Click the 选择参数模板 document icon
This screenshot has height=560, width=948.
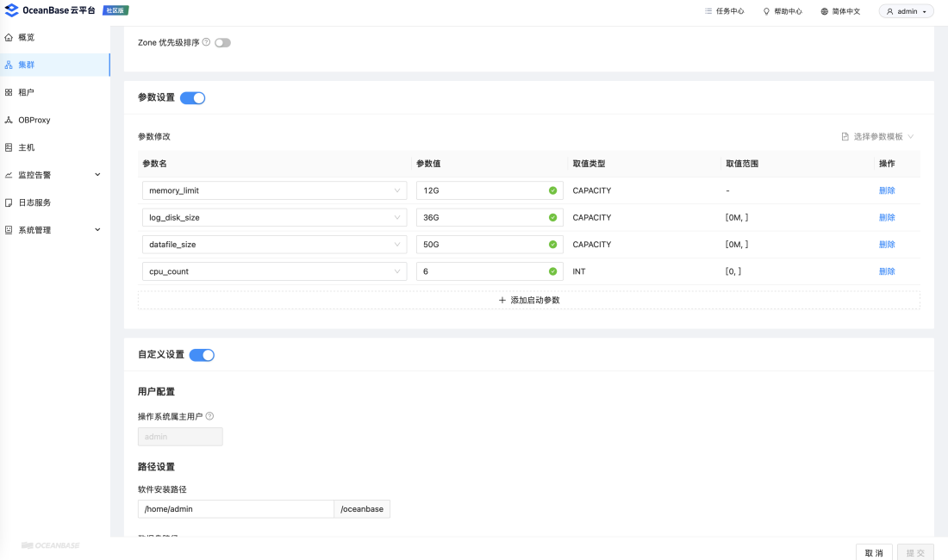[x=845, y=136]
